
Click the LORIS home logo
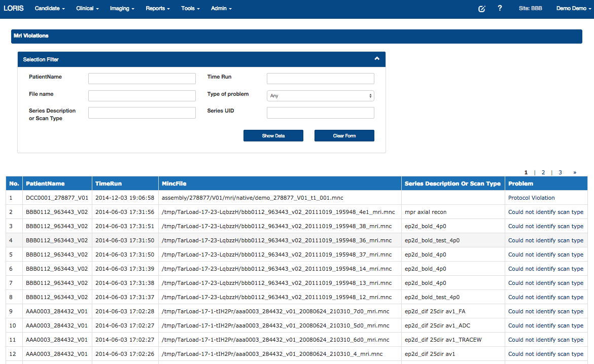coord(14,9)
